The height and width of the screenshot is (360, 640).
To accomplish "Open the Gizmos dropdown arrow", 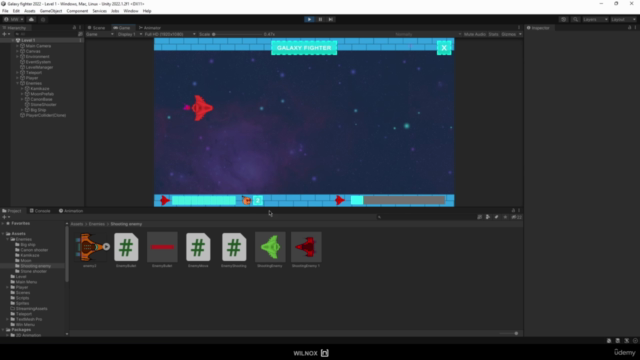I will (520, 34).
